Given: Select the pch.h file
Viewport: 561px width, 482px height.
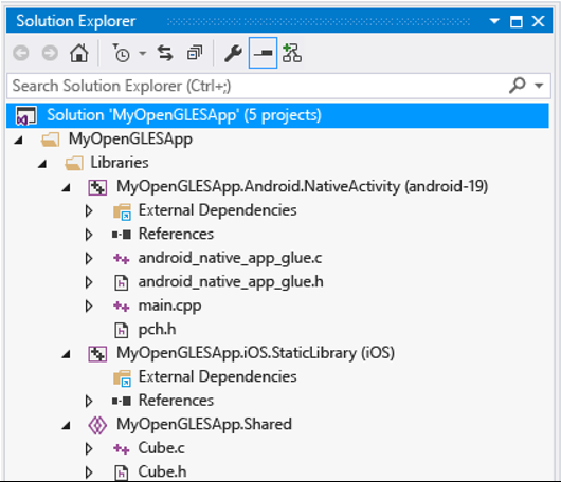Looking at the screenshot, I should tap(157, 330).
